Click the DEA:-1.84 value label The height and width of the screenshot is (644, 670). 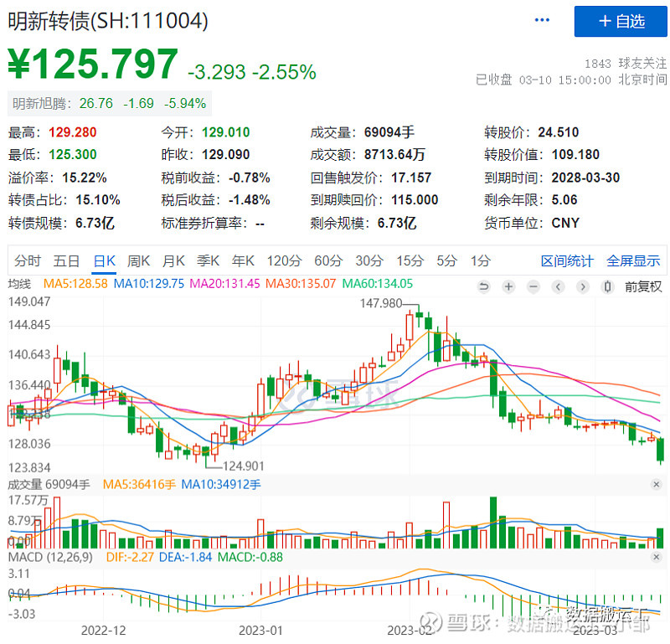click(x=185, y=557)
